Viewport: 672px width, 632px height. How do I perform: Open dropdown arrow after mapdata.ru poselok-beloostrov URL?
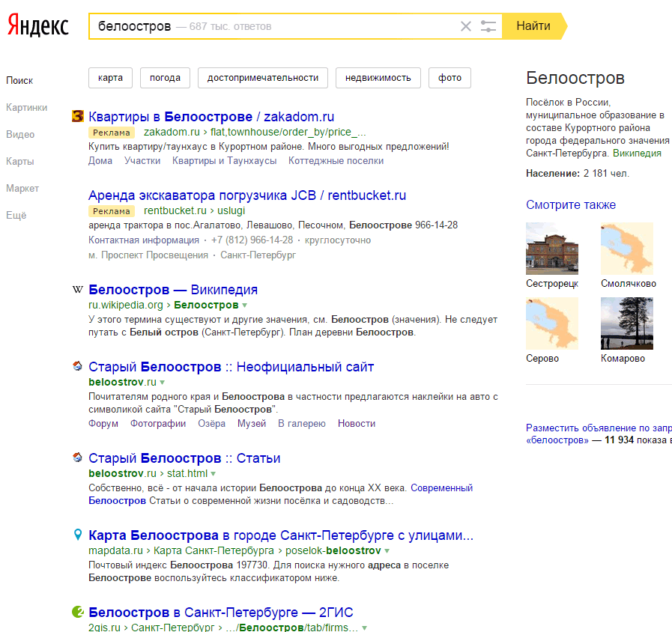click(387, 551)
